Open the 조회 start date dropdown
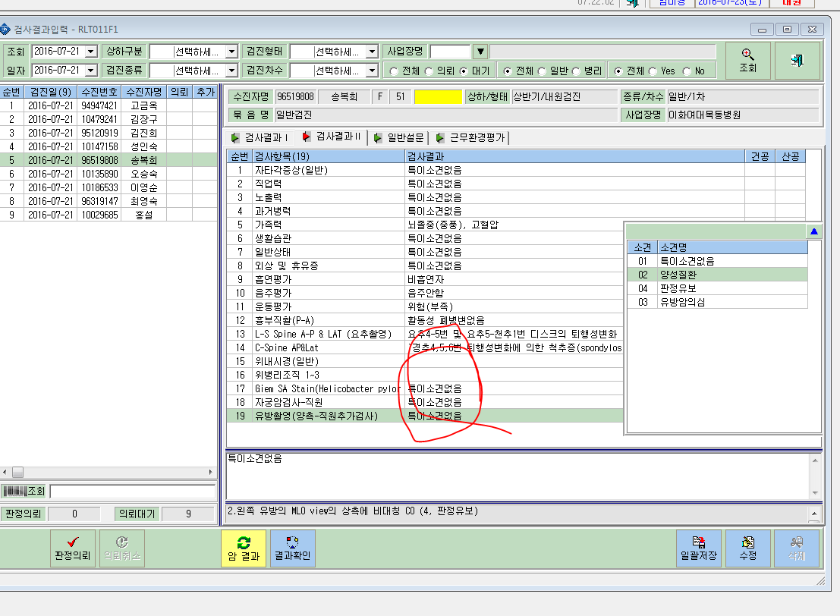Screen dimensions: 840x616 (91, 52)
